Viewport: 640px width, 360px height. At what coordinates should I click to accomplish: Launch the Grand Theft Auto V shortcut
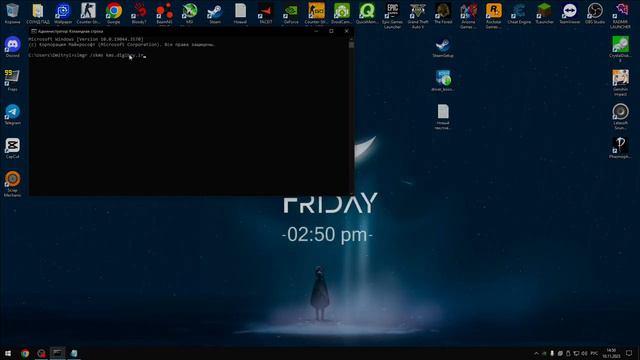(x=418, y=16)
